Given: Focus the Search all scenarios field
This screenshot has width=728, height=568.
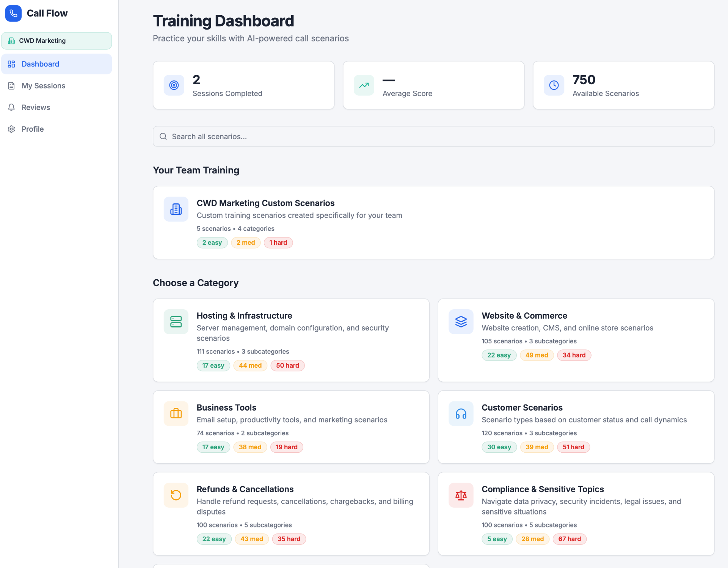Looking at the screenshot, I should (433, 137).
